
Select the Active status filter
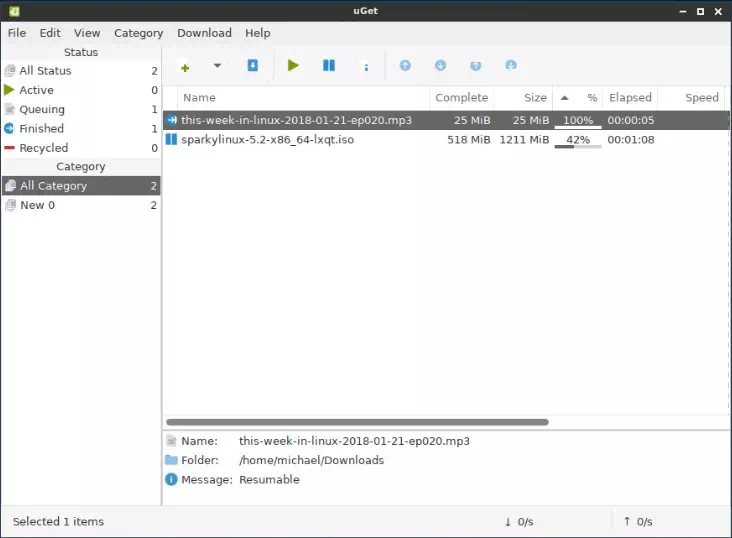37,90
